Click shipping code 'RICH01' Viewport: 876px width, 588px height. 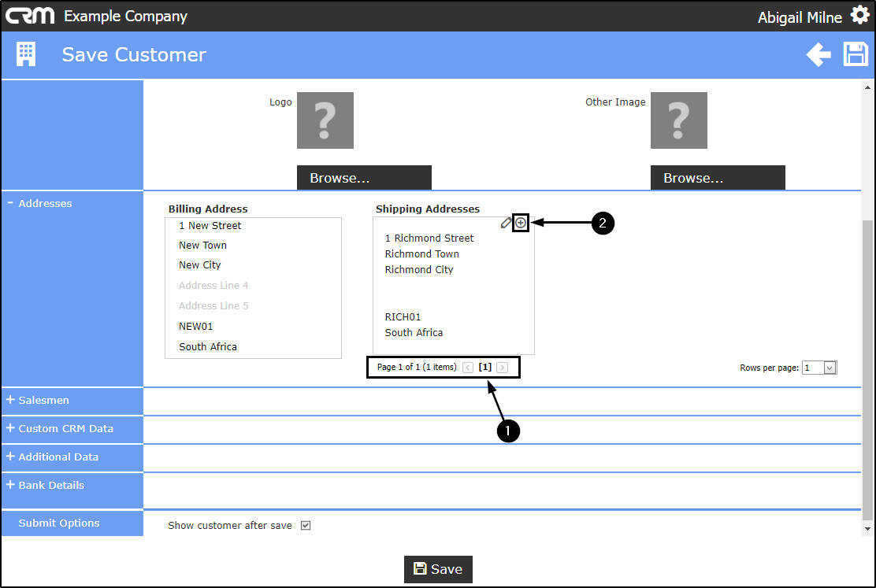point(403,316)
